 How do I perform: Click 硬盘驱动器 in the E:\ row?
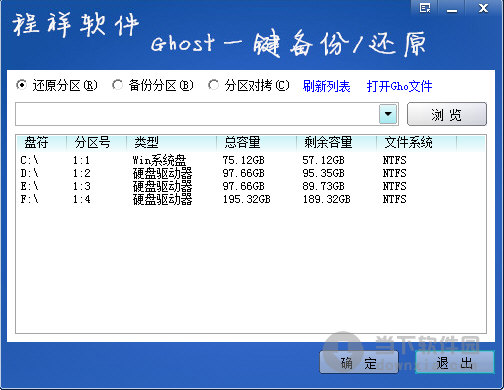point(162,186)
